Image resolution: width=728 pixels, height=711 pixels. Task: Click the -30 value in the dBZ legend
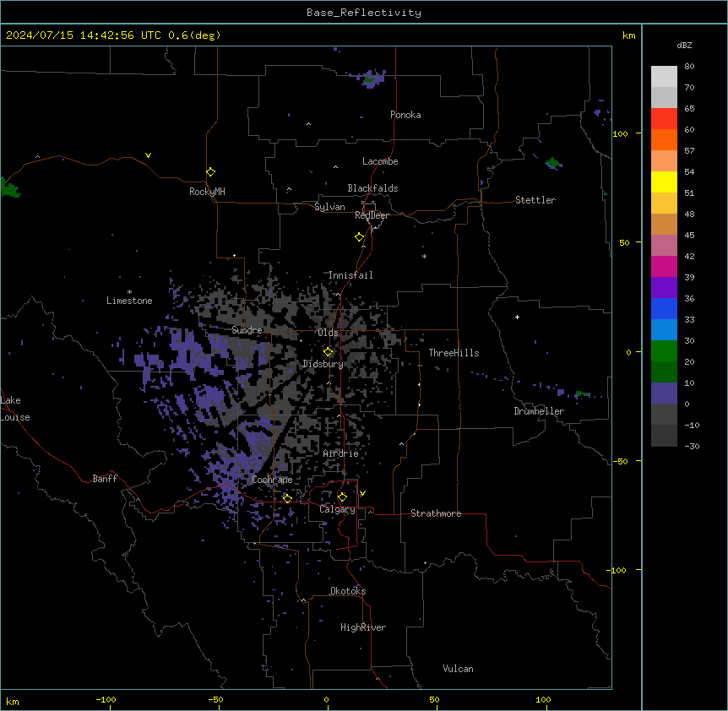coord(692,446)
